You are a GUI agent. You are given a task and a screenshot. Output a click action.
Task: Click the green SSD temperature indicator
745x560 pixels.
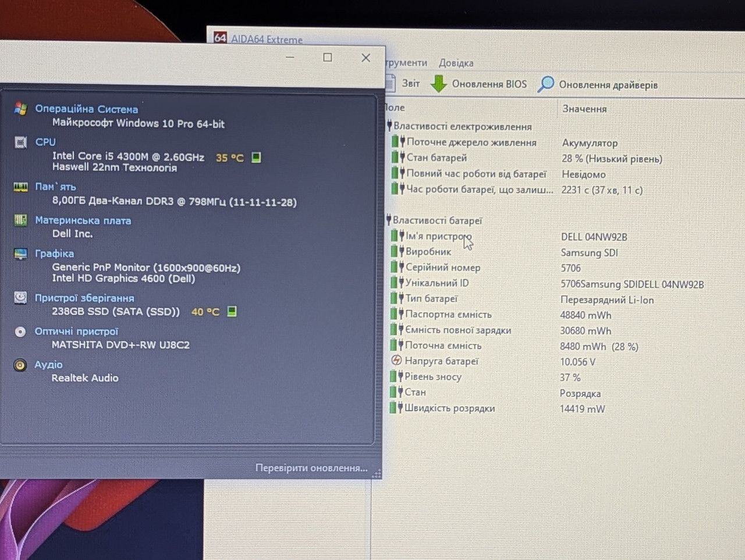coord(232,311)
